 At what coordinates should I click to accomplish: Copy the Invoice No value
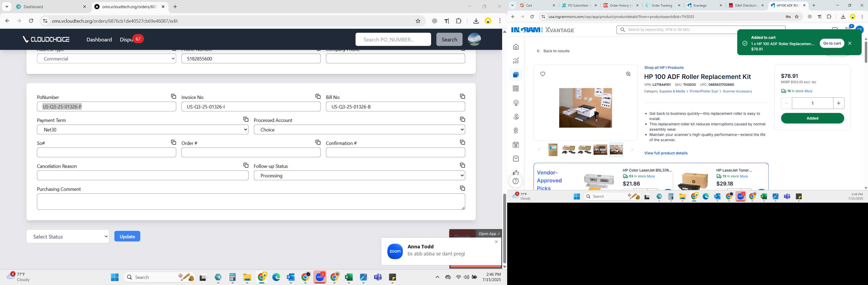point(318,97)
